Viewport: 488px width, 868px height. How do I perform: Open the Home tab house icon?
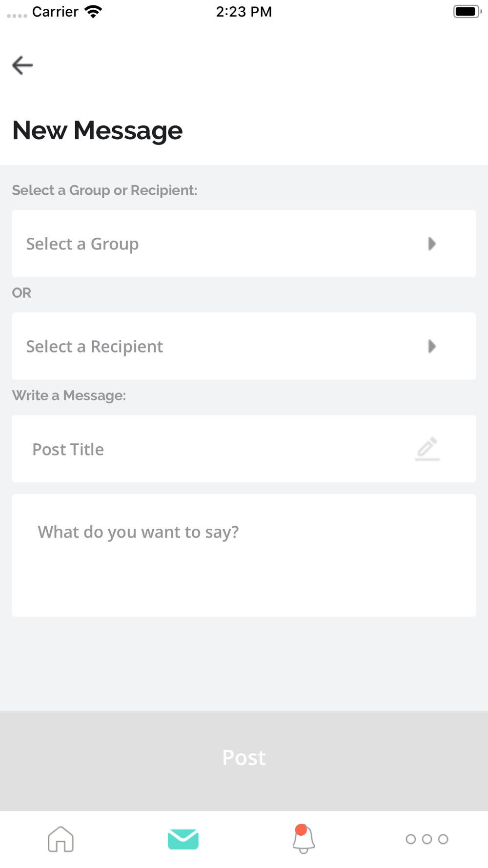pyautogui.click(x=61, y=839)
